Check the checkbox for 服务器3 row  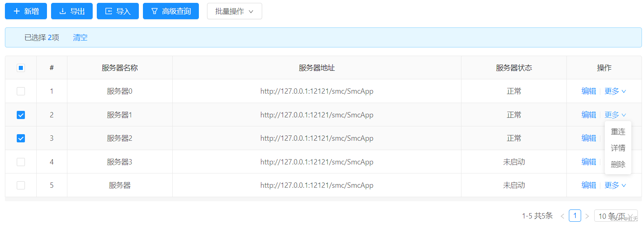coord(21,162)
